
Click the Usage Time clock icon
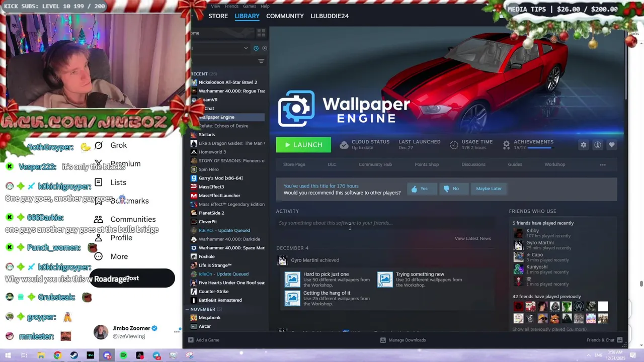point(454,145)
